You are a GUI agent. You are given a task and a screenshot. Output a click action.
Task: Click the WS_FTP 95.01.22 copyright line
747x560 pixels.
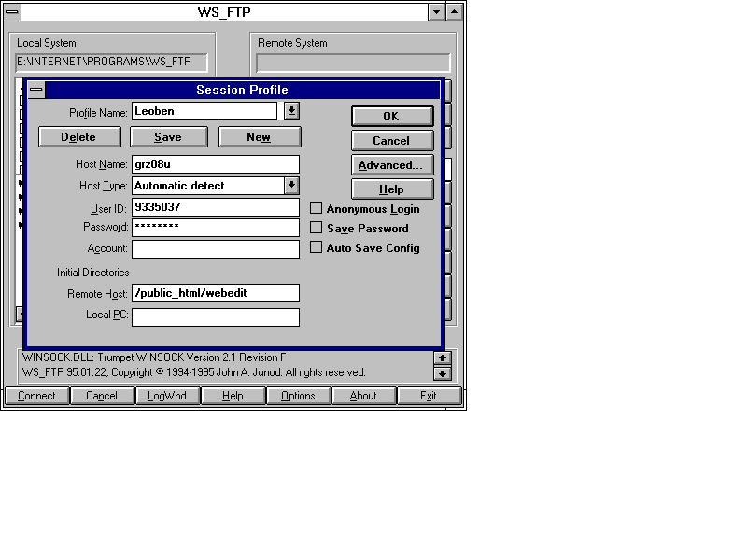pos(194,372)
